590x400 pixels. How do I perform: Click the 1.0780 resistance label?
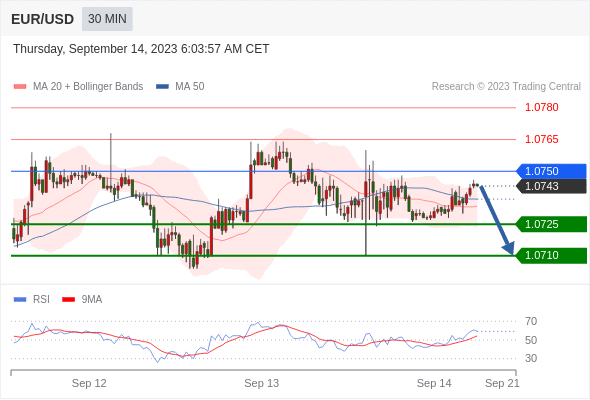pyautogui.click(x=541, y=107)
